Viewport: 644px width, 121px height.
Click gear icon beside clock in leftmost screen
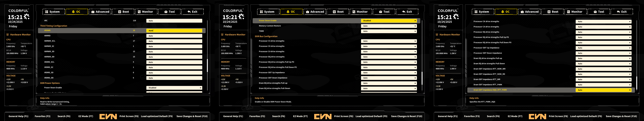point(26,17)
